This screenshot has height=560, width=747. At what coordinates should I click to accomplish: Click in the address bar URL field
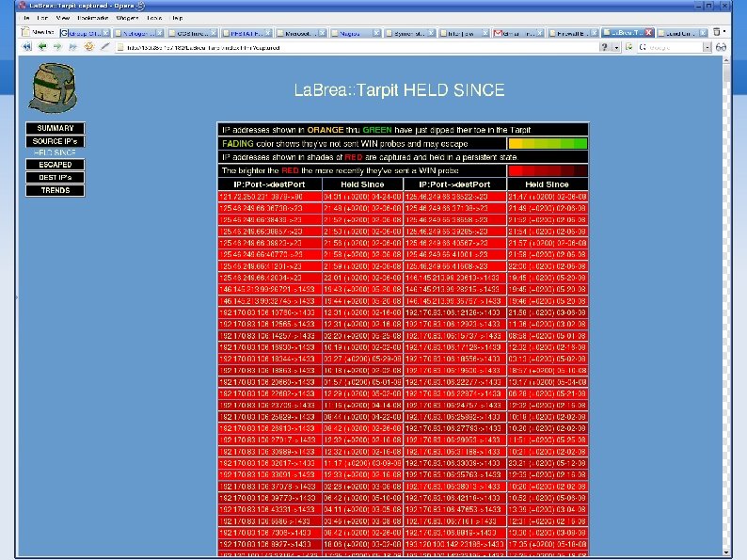click(358, 47)
